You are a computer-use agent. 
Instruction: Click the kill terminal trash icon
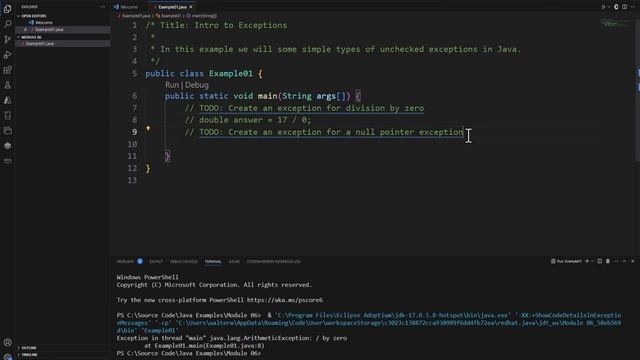pos(608,261)
